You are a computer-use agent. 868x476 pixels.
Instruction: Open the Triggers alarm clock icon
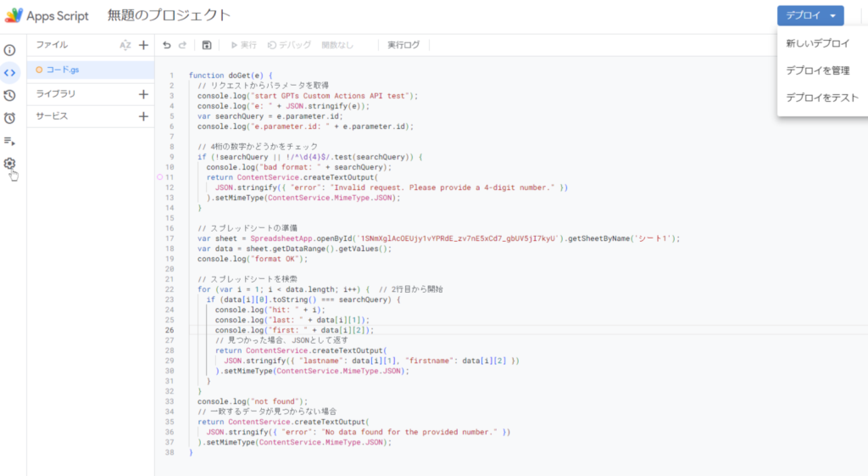(x=10, y=118)
